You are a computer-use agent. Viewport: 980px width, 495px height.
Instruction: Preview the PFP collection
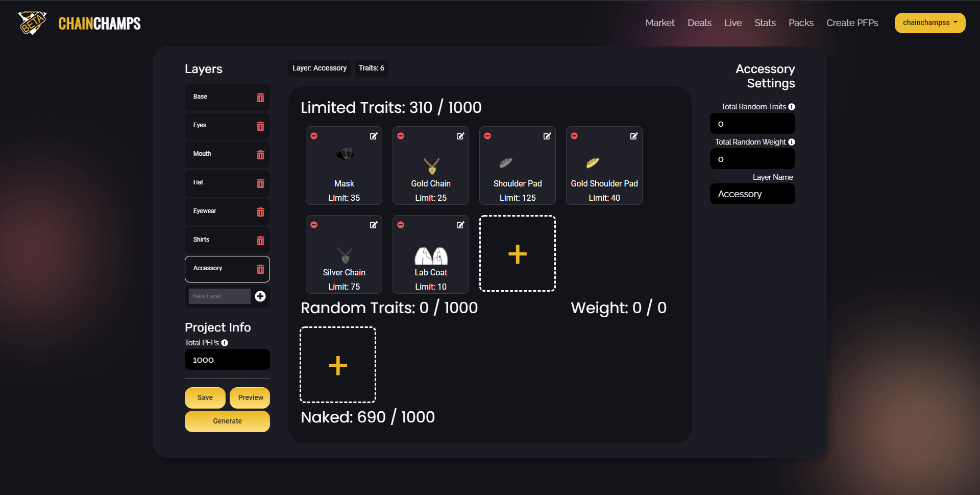tap(250, 398)
